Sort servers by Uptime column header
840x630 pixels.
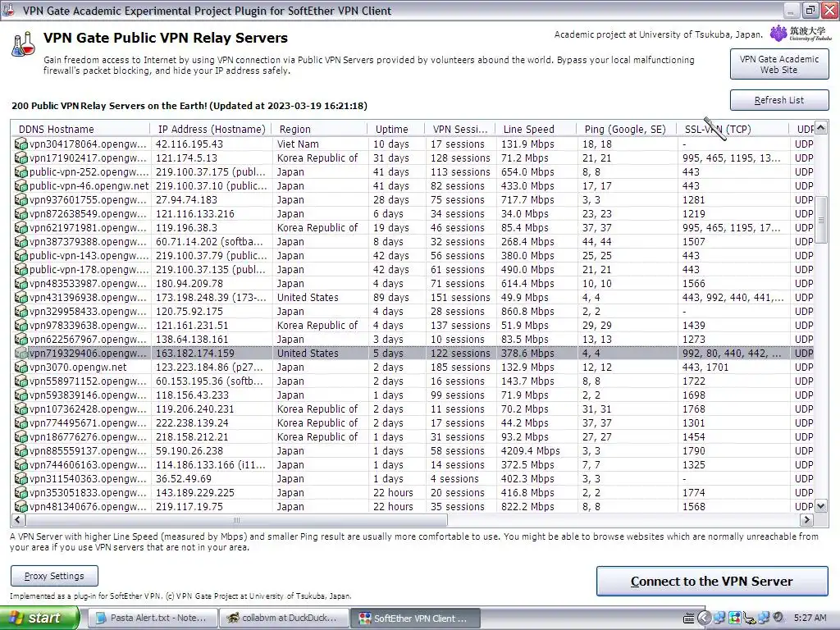coord(396,129)
